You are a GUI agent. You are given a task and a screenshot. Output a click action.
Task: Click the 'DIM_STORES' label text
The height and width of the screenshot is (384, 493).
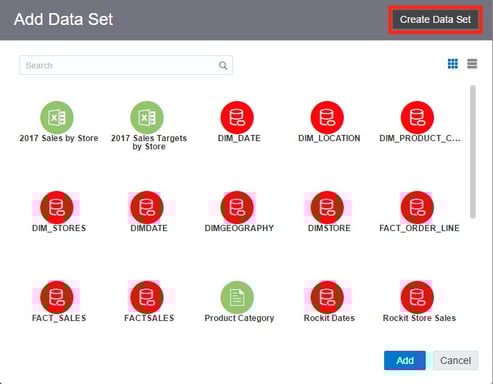[x=59, y=228]
